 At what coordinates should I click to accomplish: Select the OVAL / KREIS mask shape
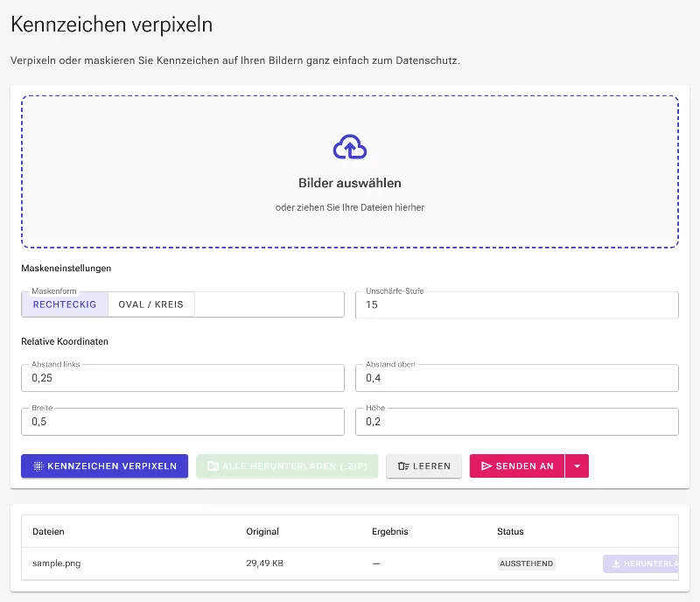[x=150, y=304]
